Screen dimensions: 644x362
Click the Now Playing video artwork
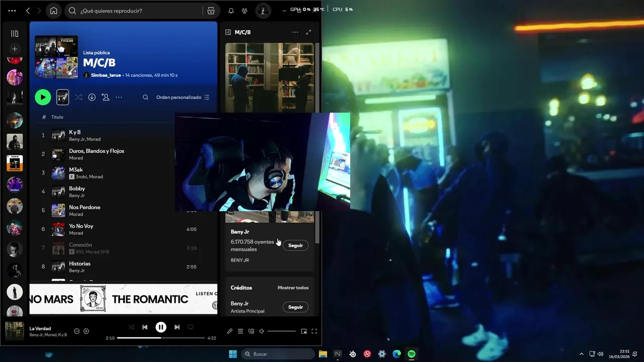click(270, 78)
